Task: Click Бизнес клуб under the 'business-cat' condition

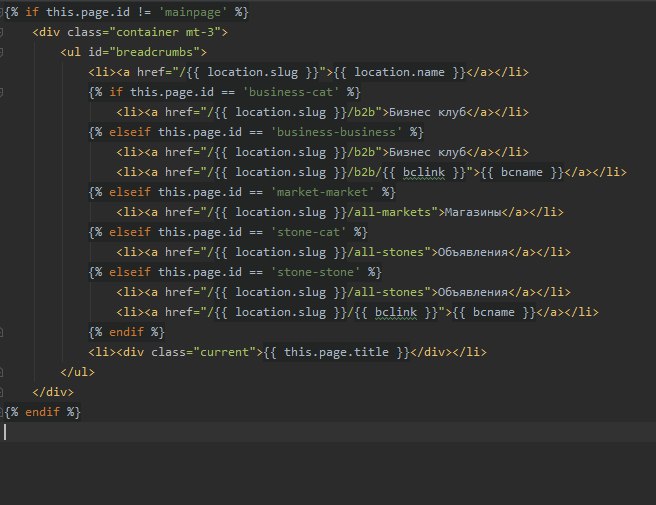Action: tap(427, 112)
